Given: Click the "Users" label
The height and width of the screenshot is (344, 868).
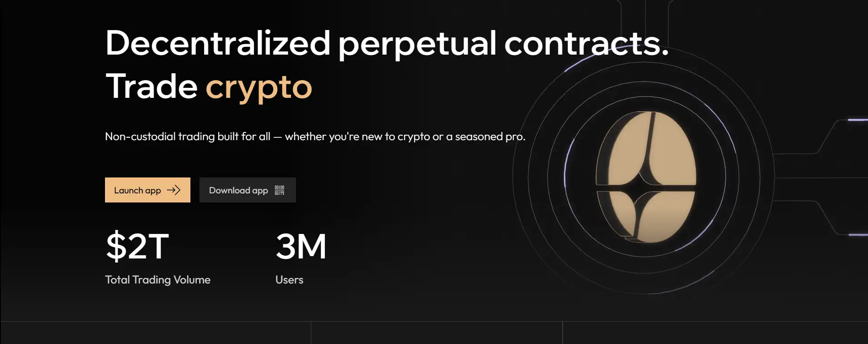Looking at the screenshot, I should tap(289, 280).
